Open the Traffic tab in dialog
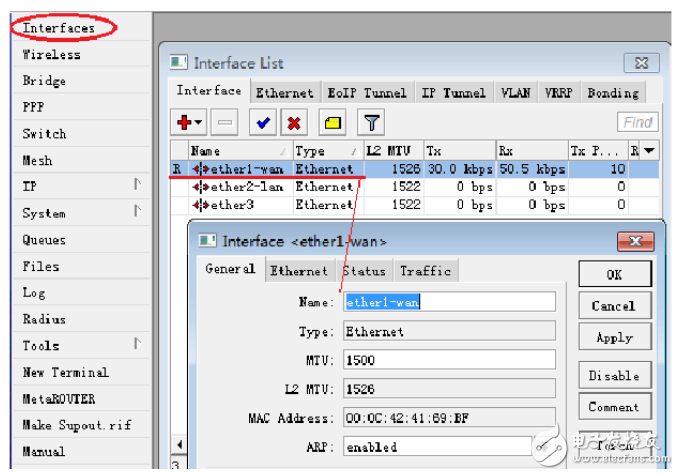 425,271
